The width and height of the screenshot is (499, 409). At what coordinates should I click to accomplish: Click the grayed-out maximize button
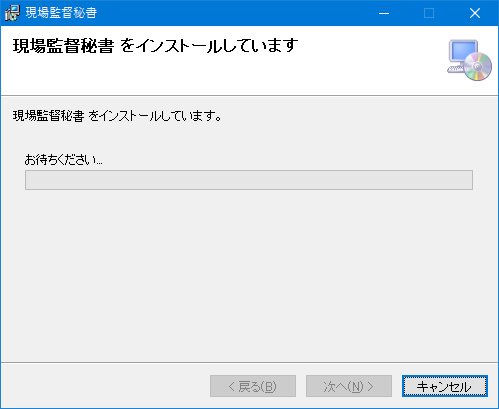429,13
